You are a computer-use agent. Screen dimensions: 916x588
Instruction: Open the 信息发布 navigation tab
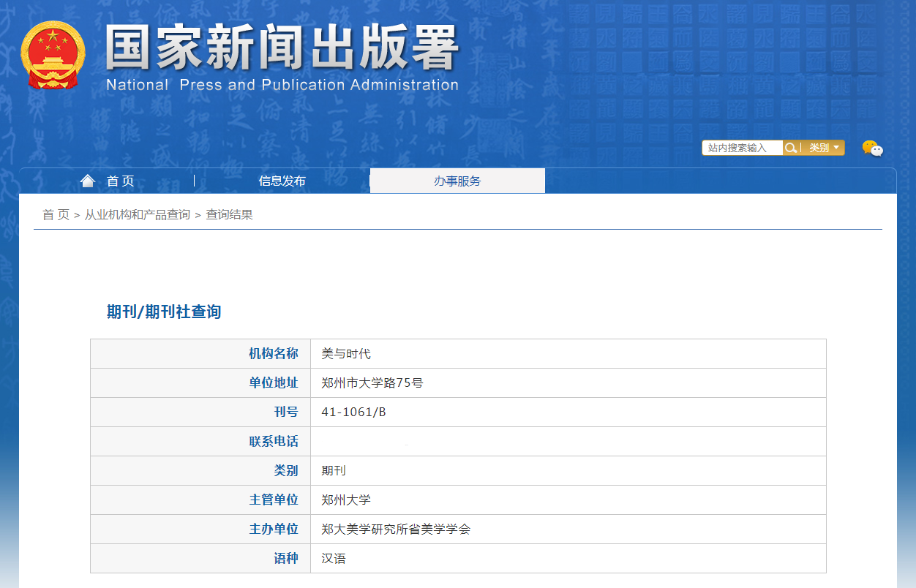click(282, 181)
